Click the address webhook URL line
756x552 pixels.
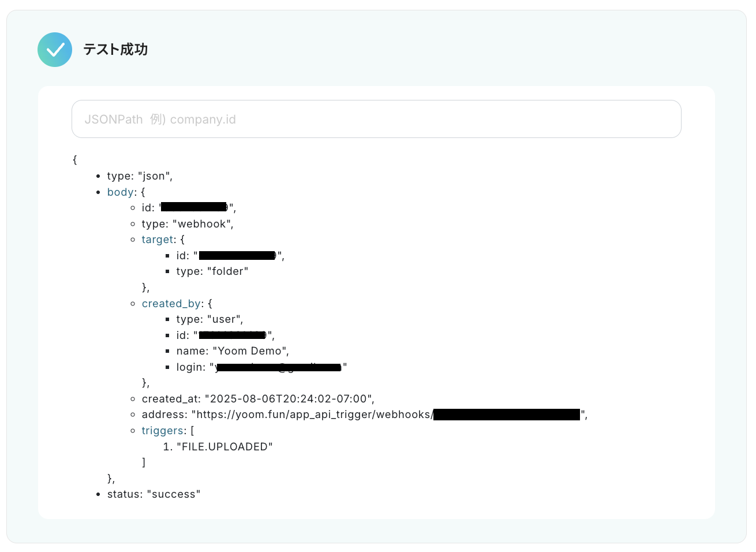365,415
